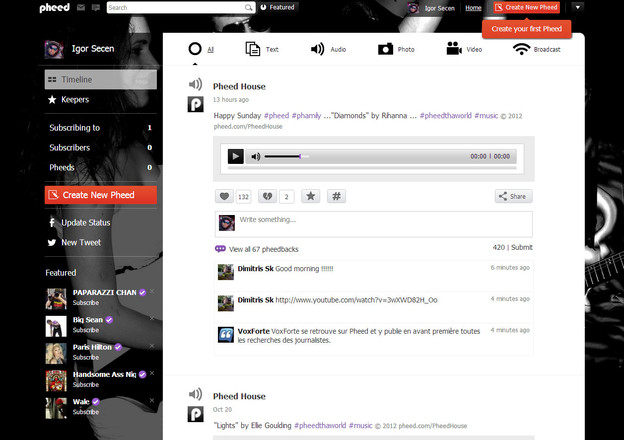Click the audio progress bar

pos(372,168)
